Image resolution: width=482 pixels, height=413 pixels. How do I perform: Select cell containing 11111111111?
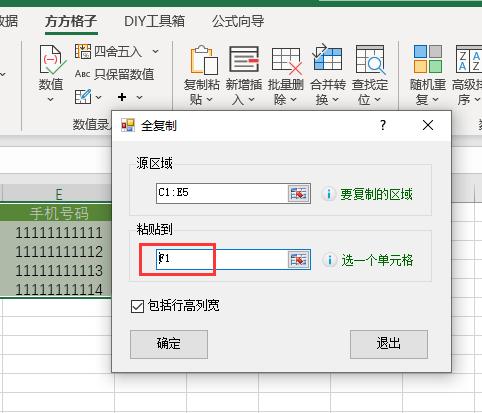[57, 232]
